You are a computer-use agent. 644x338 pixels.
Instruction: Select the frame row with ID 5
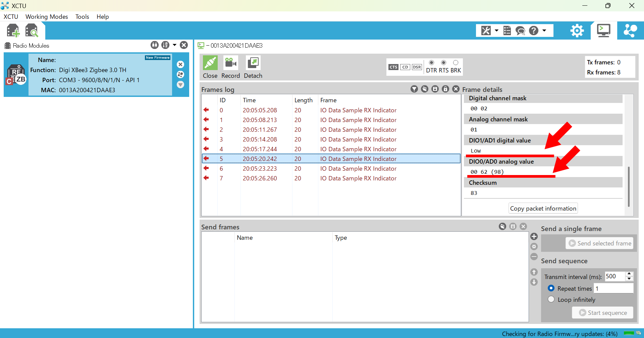tap(331, 159)
